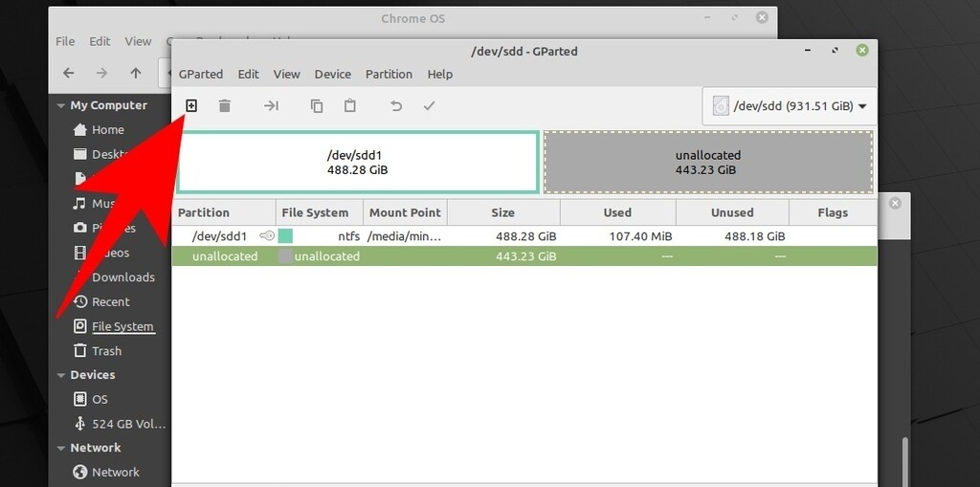Image resolution: width=980 pixels, height=487 pixels.
Task: Open the /dev/sdd device selector dropdown
Action: point(789,106)
